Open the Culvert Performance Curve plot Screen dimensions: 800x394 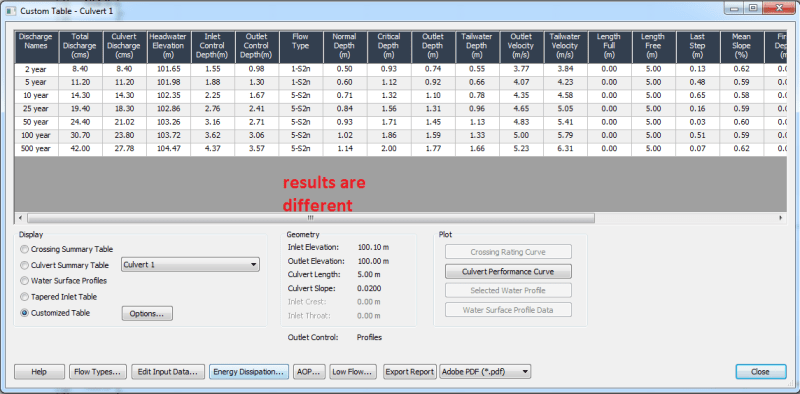[x=508, y=272]
